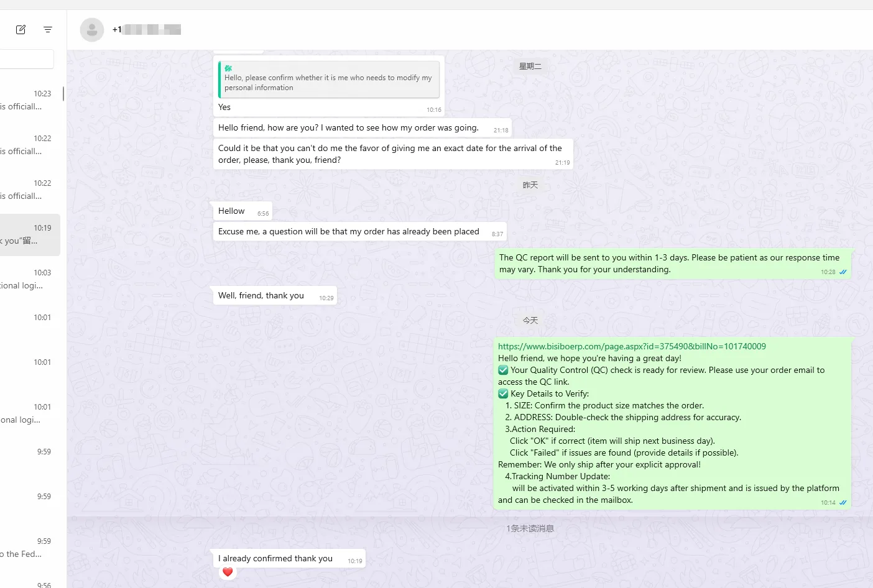Click the unread messages divider banner
The image size is (873, 588).
pos(530,528)
